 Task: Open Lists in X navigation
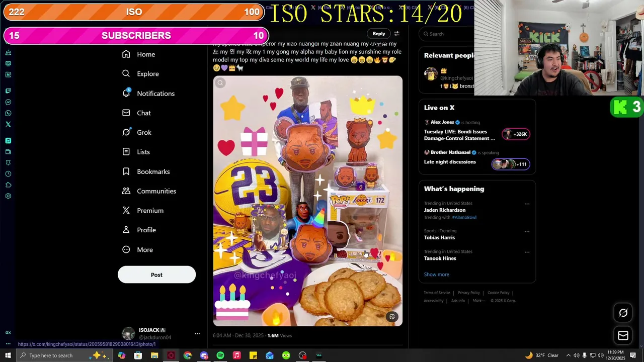[136, 152]
